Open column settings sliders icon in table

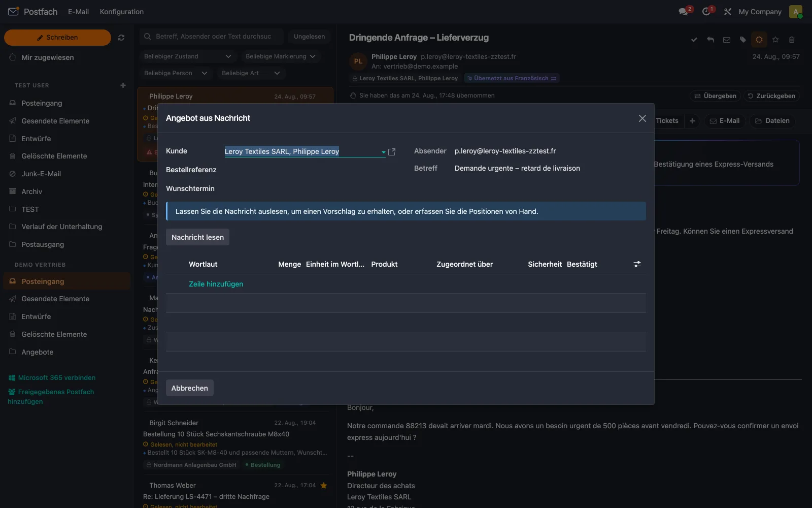(637, 264)
